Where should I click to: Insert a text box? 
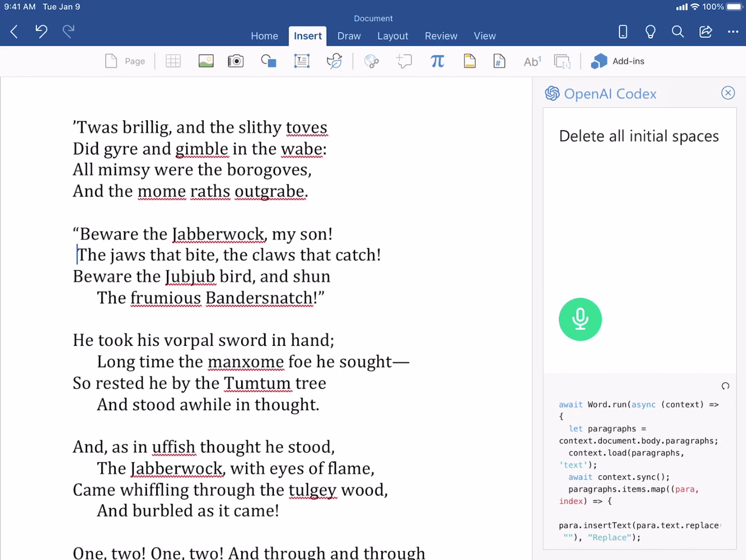301,61
